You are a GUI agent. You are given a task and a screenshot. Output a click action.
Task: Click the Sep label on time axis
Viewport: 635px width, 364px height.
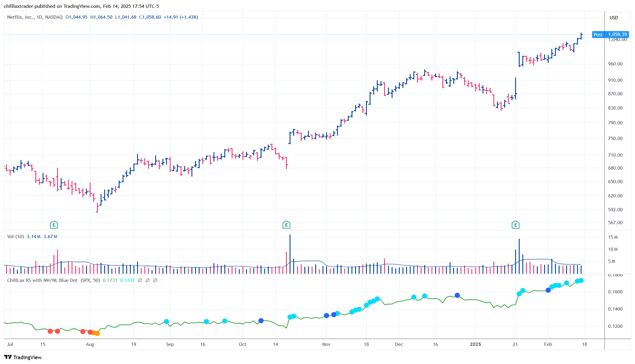pyautogui.click(x=170, y=344)
